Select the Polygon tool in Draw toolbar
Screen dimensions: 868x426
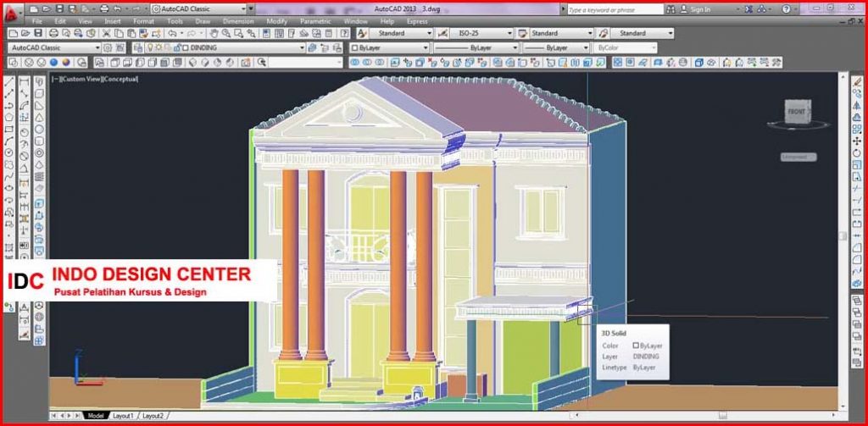coord(8,117)
